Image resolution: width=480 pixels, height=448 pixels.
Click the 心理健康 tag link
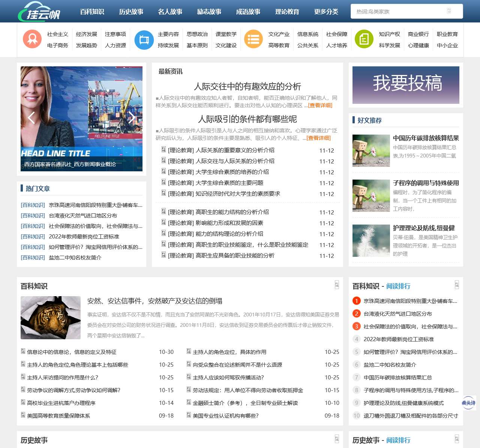[x=418, y=45]
